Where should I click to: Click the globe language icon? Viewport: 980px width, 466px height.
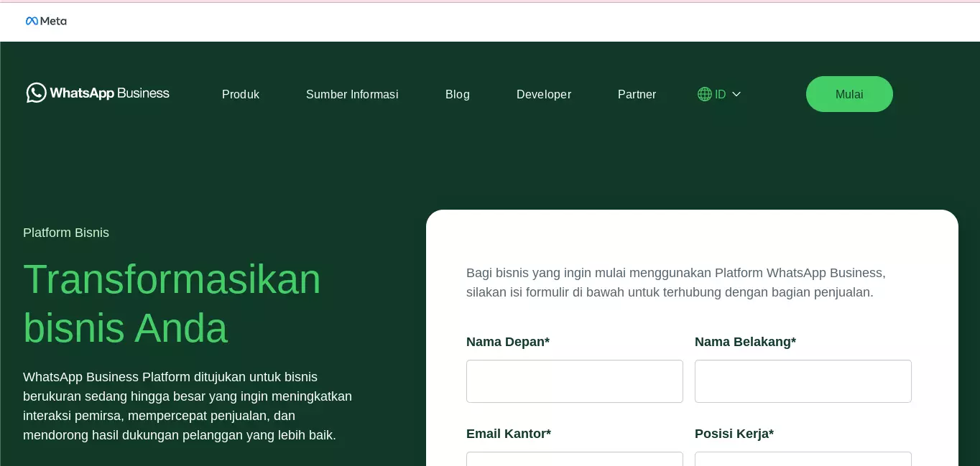(x=704, y=94)
